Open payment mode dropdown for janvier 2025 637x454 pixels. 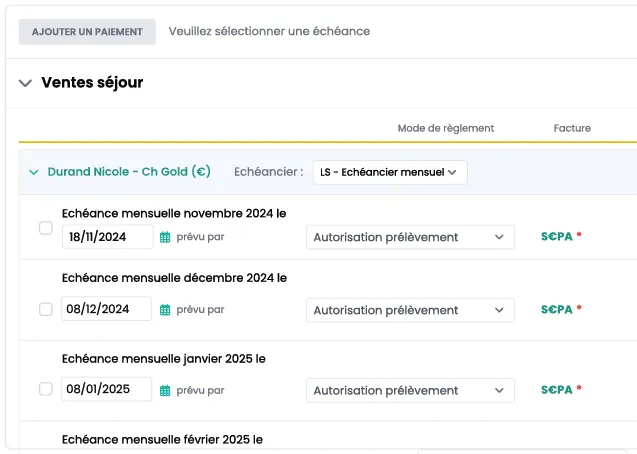click(410, 391)
